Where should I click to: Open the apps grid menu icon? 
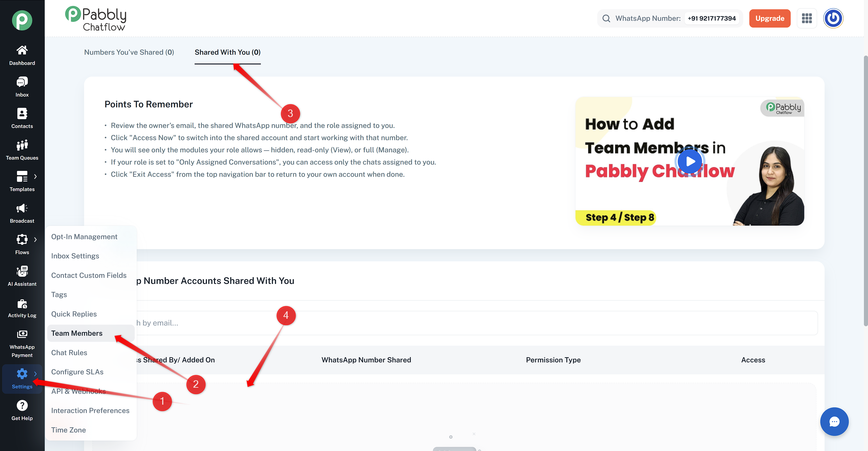tap(807, 18)
